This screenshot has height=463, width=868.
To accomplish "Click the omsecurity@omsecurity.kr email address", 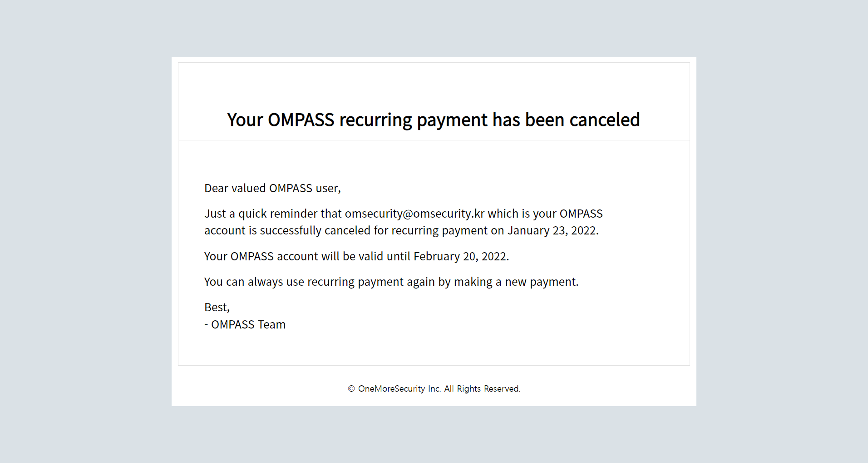I will [x=414, y=214].
